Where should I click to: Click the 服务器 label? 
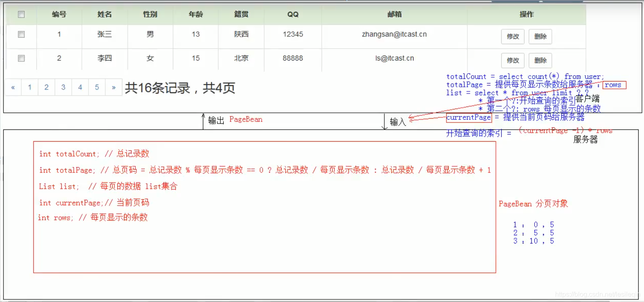tap(586, 140)
